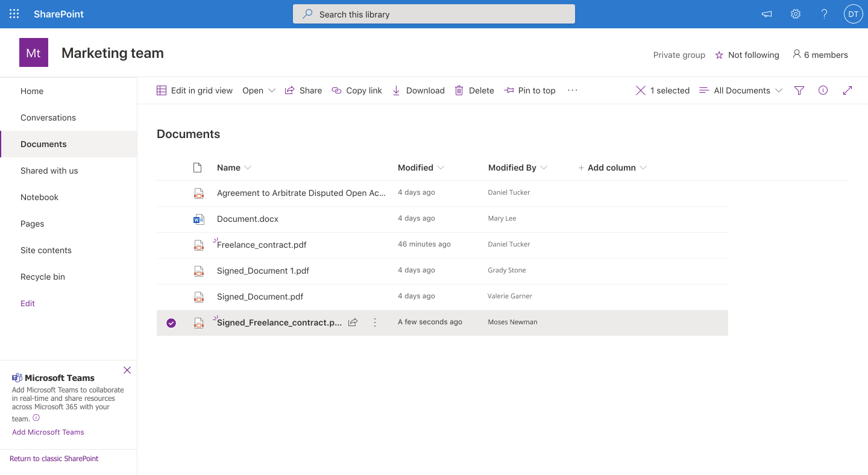This screenshot has width=868, height=475.
Task: Open Signed_Document.pdf file name
Action: 260,297
